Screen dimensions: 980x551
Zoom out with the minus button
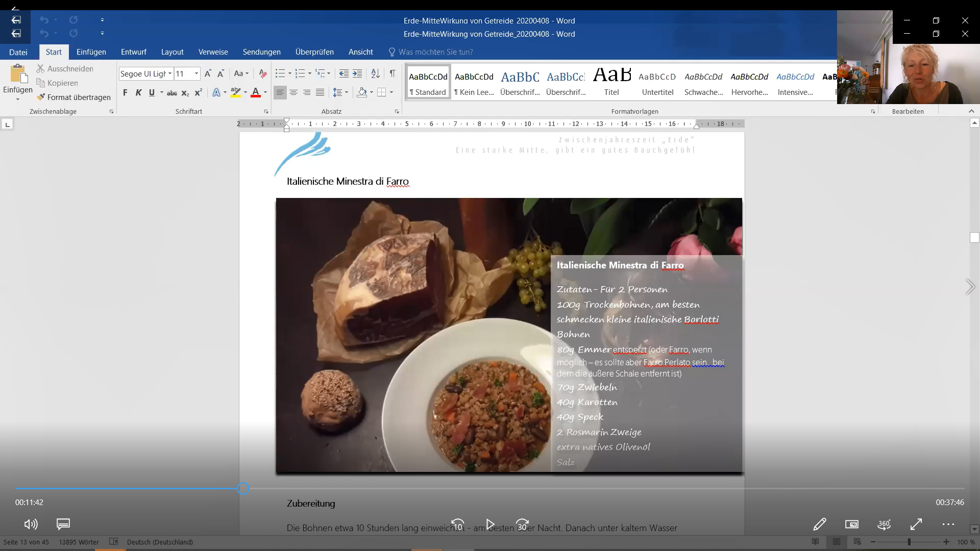pyautogui.click(x=873, y=542)
